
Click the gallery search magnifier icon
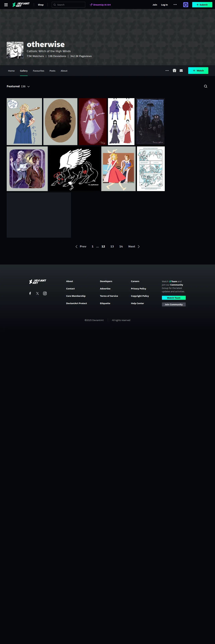206,86
